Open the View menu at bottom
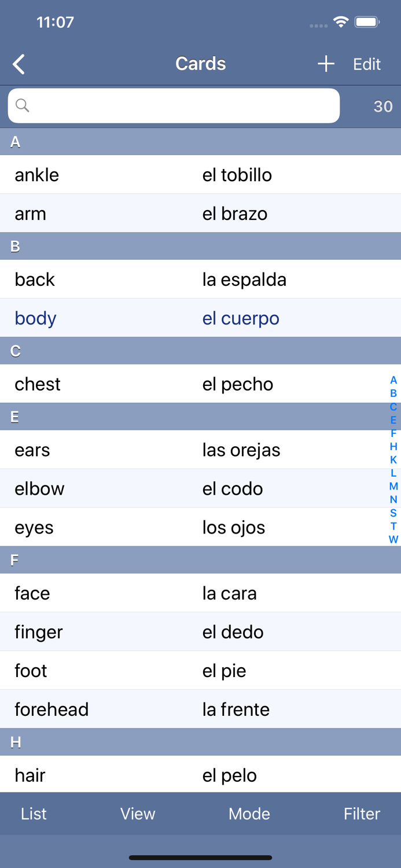The image size is (401, 868). coord(138,814)
